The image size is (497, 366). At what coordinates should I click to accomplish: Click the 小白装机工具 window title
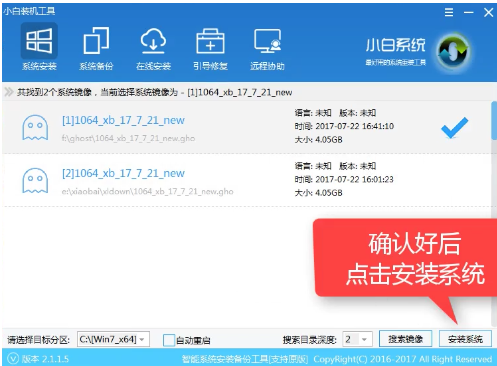(29, 11)
